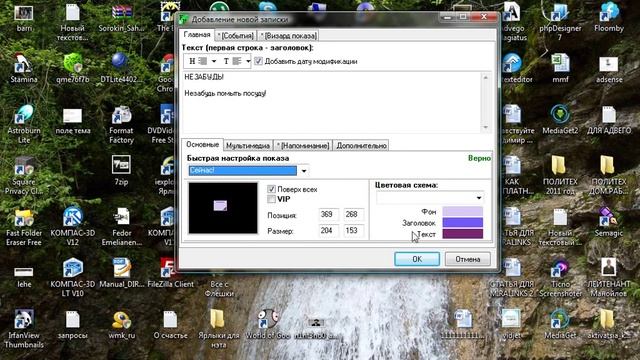
Task: Pick the 'Фон' background color swatch
Action: [462, 211]
